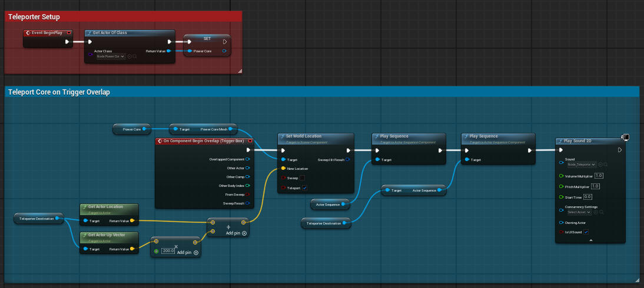The height and width of the screenshot is (288, 644).
Task: Click the execution output pin of SET node
Action: [225, 42]
